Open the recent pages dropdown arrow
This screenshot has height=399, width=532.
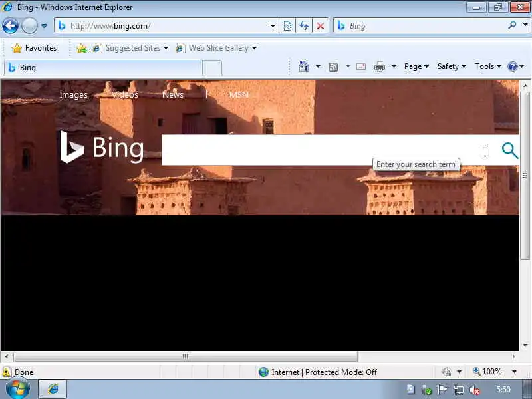44,26
